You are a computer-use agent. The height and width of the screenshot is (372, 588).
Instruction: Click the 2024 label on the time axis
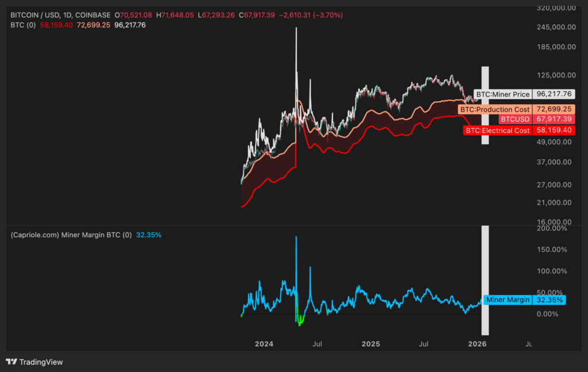coord(264,344)
